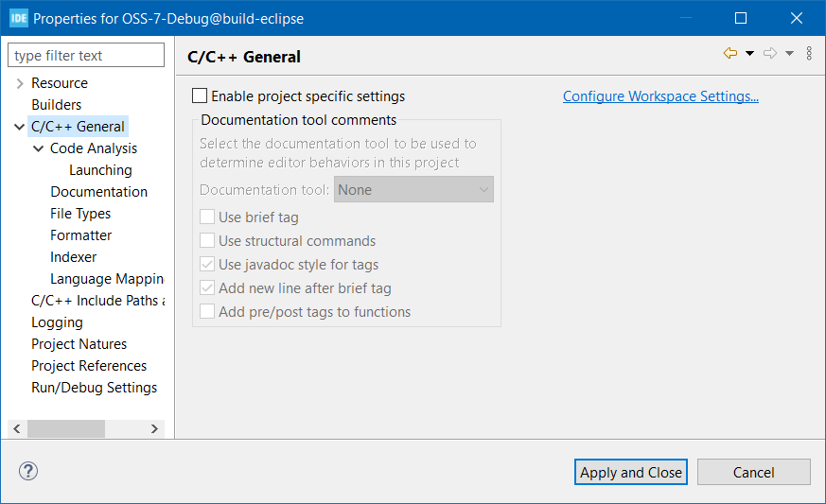Open the forward history dropdown arrow
826x504 pixels.
(x=789, y=53)
